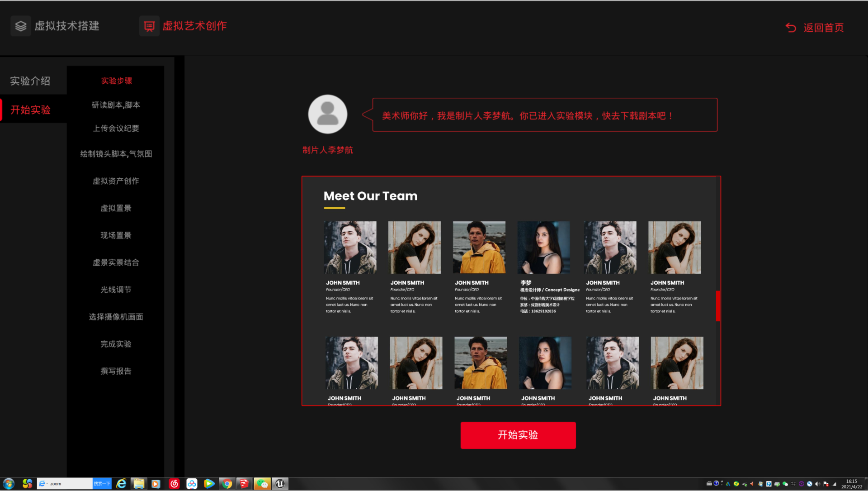Launch SketchUp from the taskbar

pyautogui.click(x=244, y=484)
